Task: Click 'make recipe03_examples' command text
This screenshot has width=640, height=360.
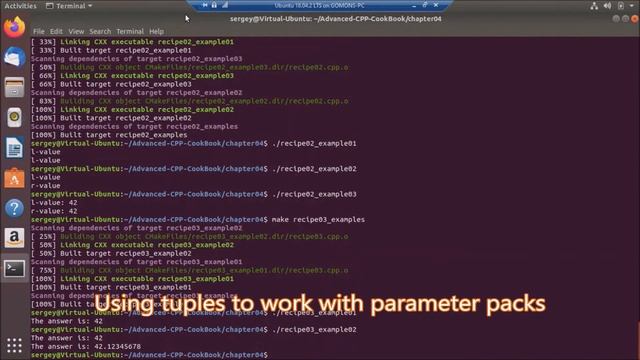Action: click(x=318, y=220)
